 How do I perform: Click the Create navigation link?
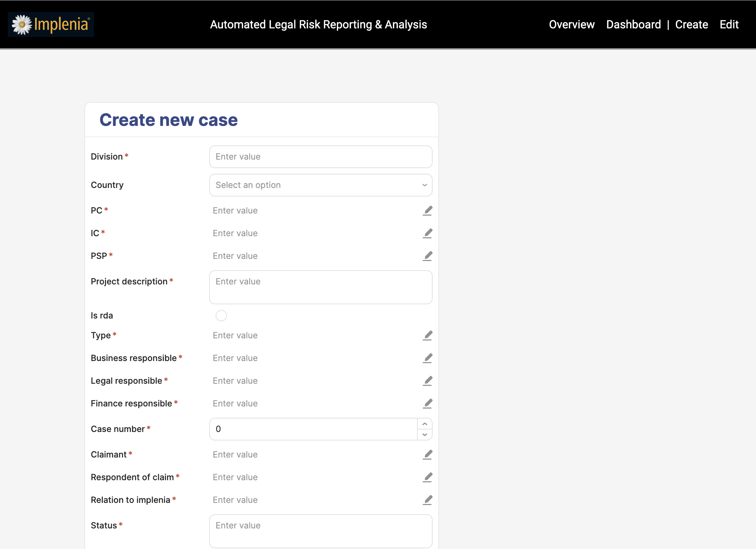pos(691,24)
